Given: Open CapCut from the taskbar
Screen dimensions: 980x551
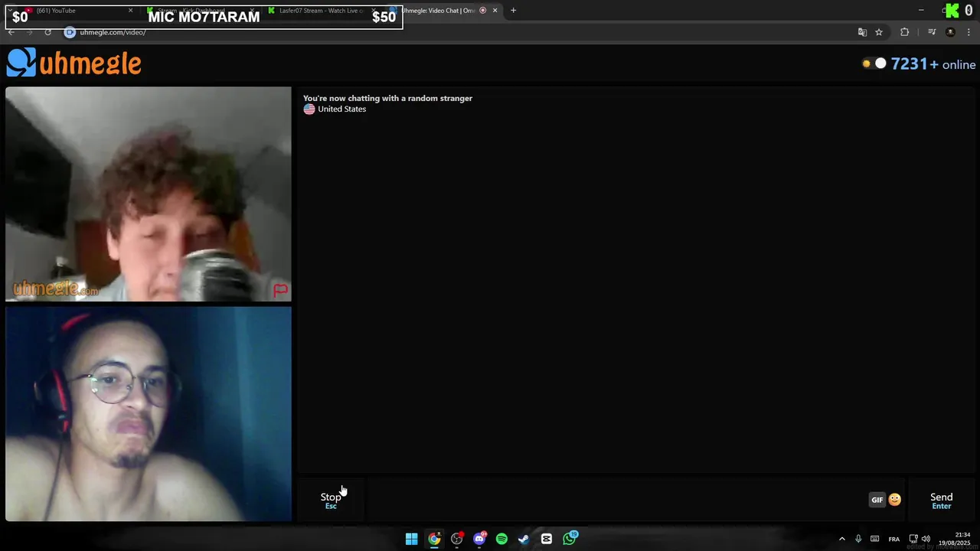Looking at the screenshot, I should click(x=547, y=539).
